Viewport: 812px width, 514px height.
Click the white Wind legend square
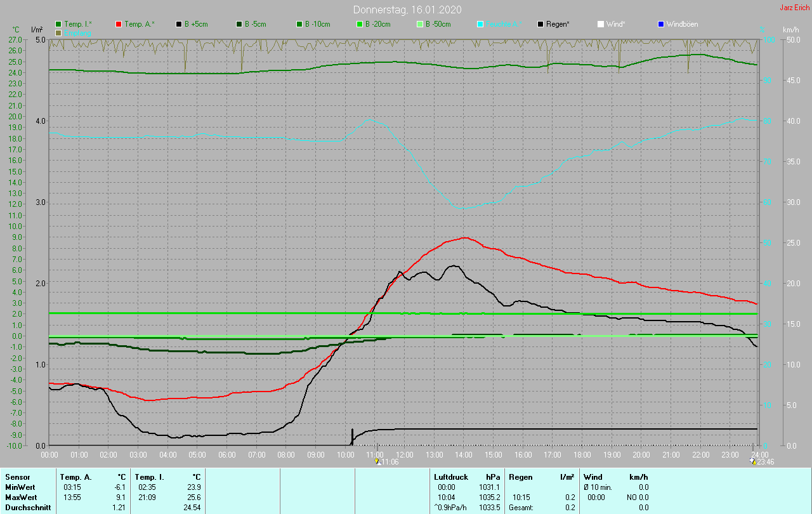coord(600,24)
